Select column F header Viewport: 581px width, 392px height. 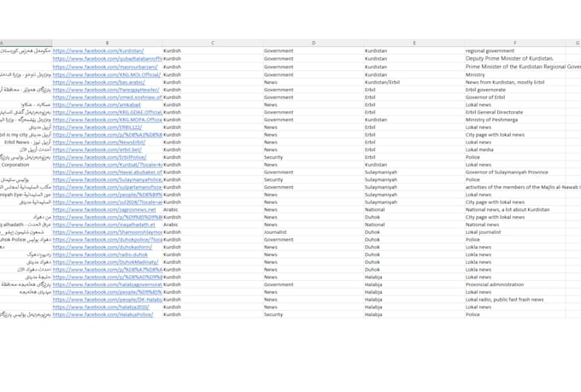(x=515, y=43)
